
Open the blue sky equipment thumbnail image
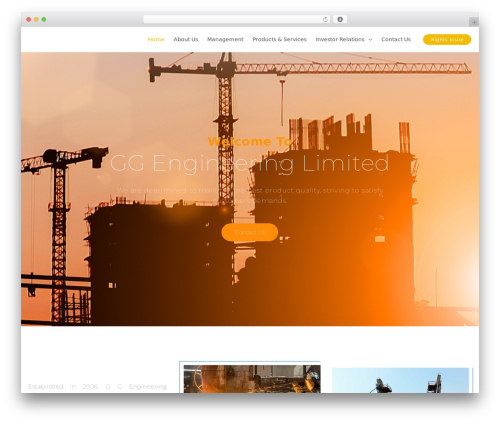point(400,380)
